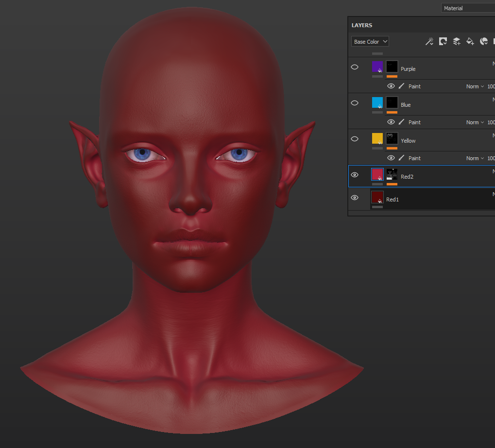Toggle the eye on Blue's Paint effect
Screen dimensions: 495x448
coord(391,122)
